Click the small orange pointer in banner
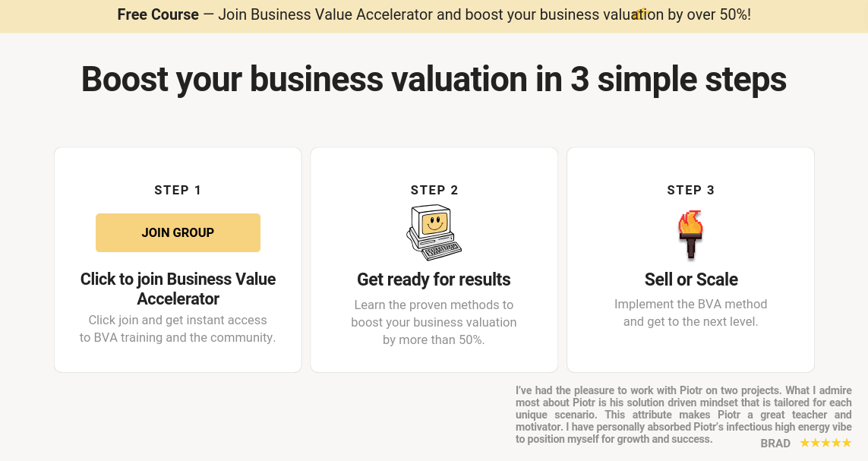868x461 pixels. tap(639, 14)
